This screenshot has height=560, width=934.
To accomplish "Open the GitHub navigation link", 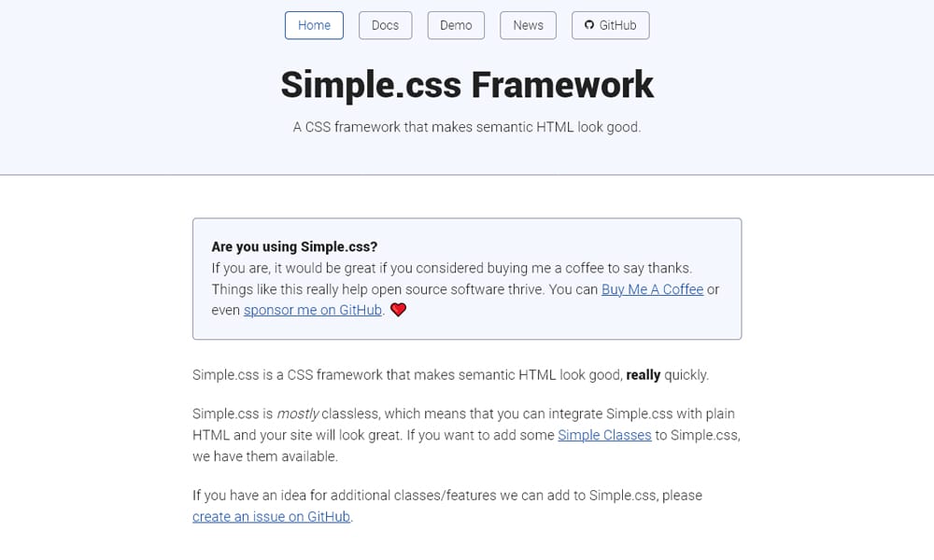I will coord(610,25).
